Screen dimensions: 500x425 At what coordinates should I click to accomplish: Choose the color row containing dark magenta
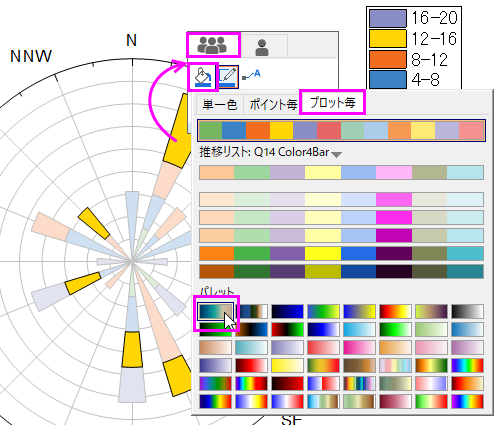pos(341,236)
